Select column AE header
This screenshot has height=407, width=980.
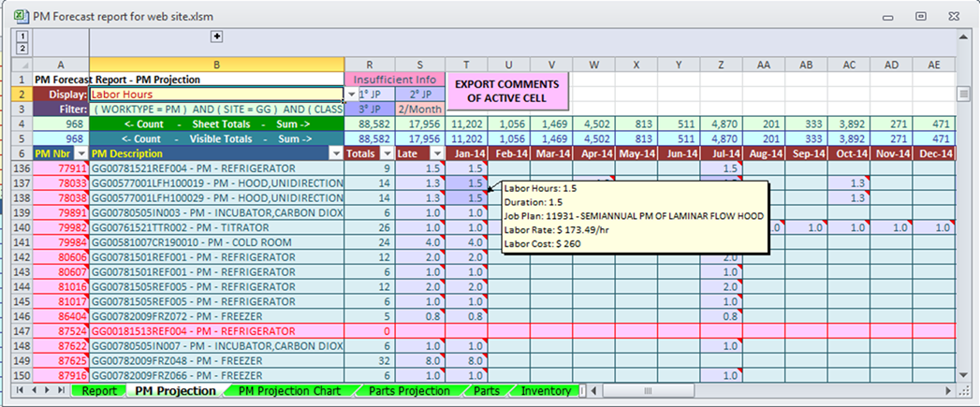click(934, 64)
